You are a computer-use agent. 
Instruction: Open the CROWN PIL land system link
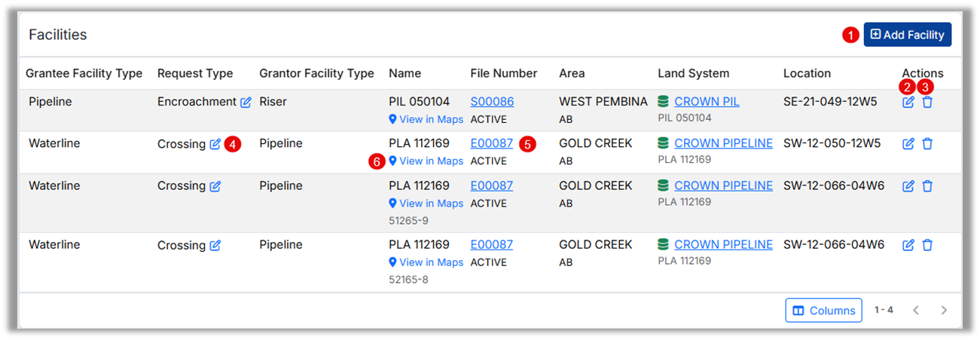coord(707,102)
